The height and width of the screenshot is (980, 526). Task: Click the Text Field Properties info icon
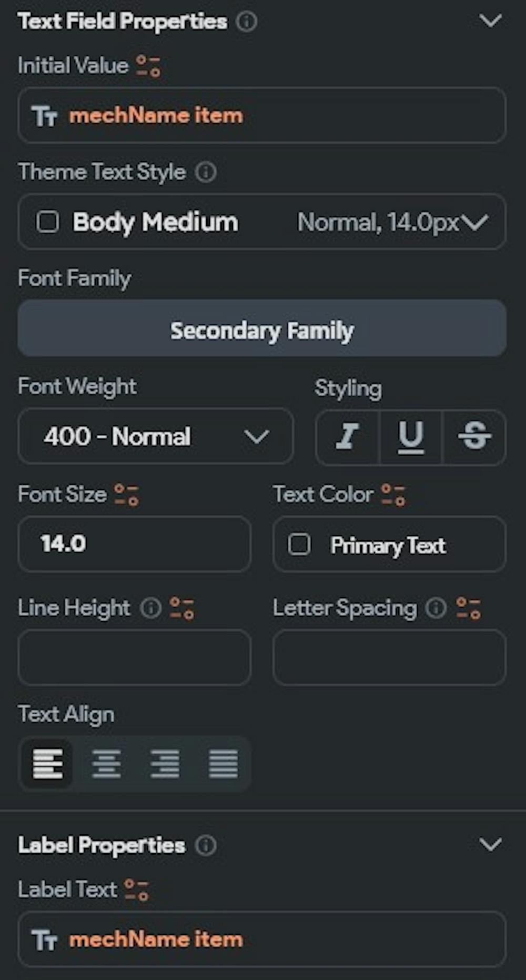click(246, 22)
